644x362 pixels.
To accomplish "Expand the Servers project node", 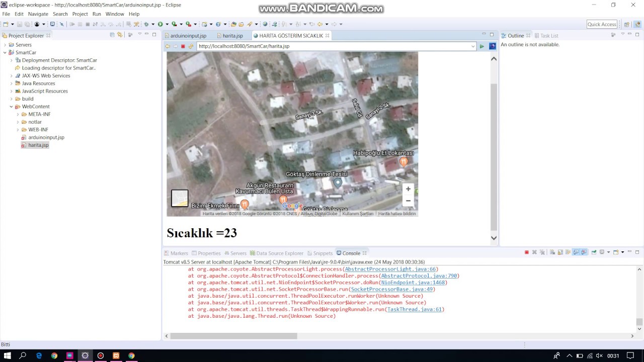I will pyautogui.click(x=5, y=45).
